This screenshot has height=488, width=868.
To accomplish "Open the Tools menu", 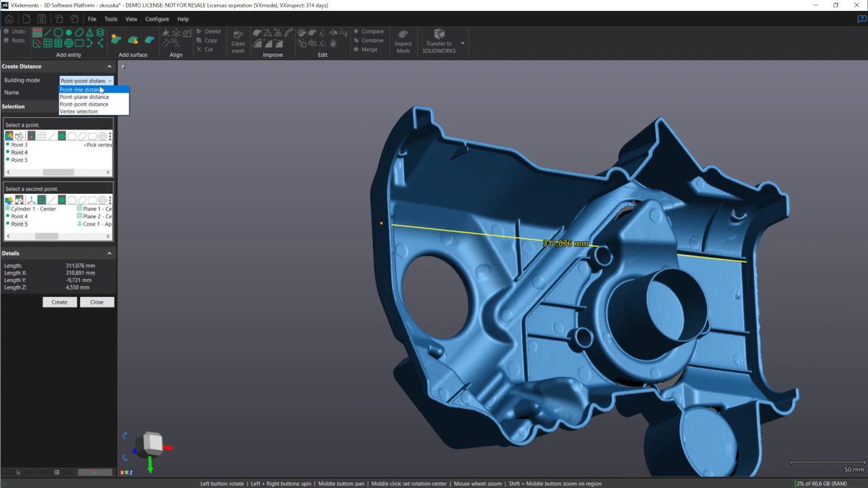I will [111, 19].
